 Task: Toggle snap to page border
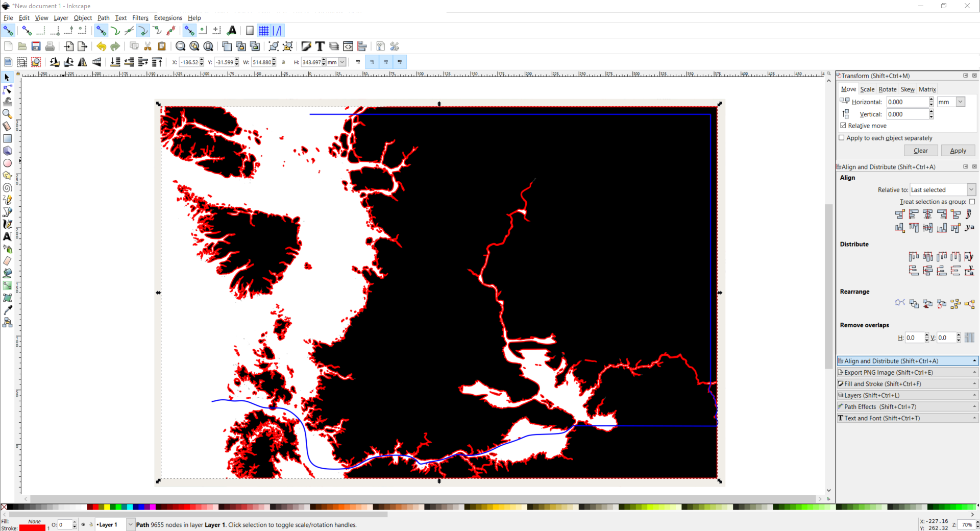pyautogui.click(x=250, y=31)
